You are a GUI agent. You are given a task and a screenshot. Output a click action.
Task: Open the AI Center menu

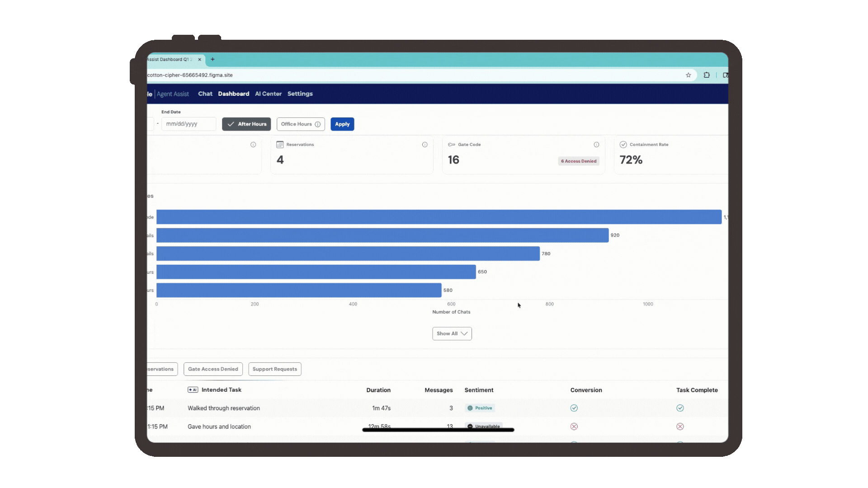[268, 94]
